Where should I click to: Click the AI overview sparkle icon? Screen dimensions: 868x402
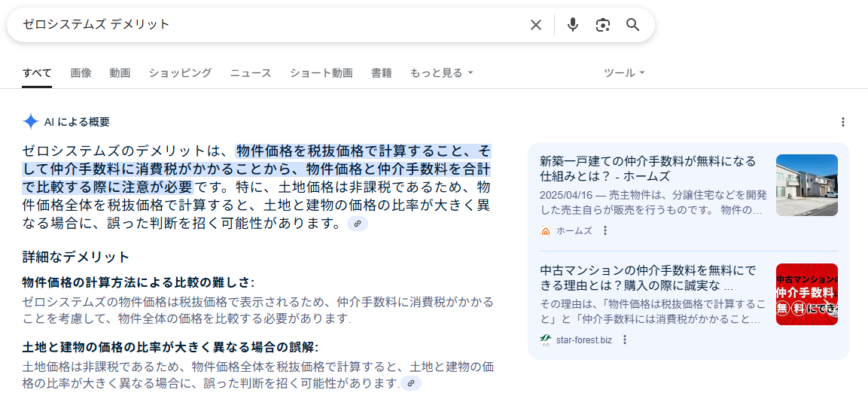(30, 122)
